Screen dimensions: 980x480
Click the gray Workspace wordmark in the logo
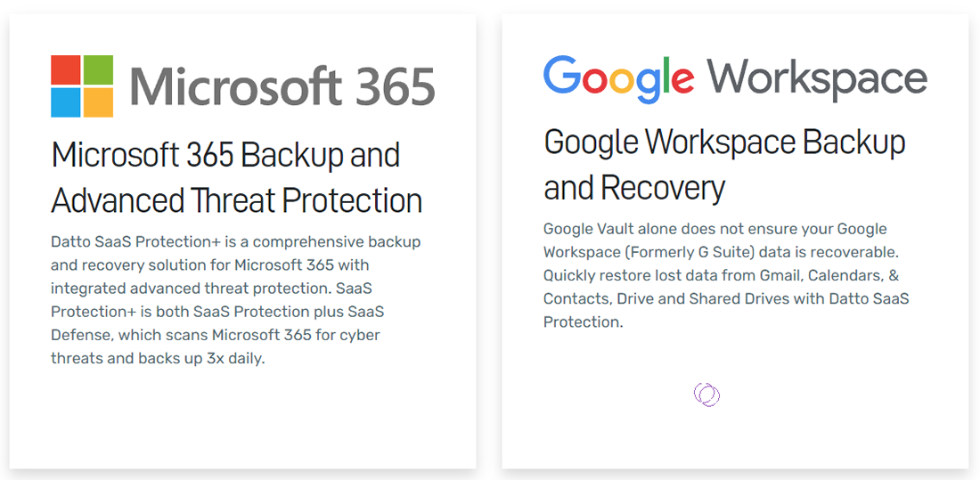coord(817,78)
